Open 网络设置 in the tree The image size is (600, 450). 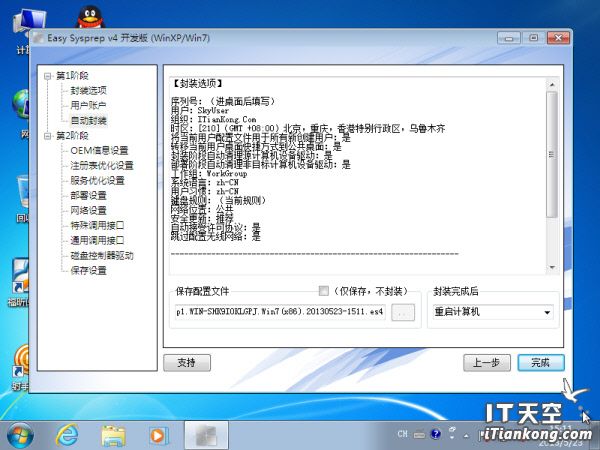coord(88,210)
